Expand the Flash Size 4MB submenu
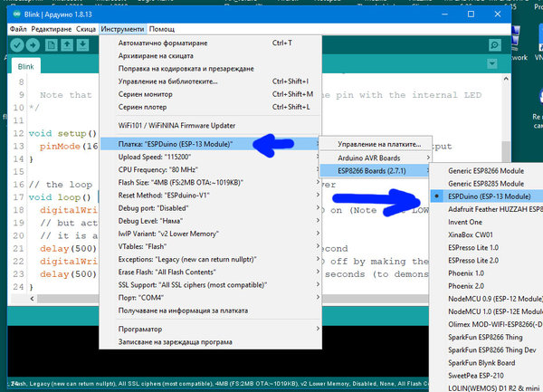This screenshot has height=392, width=543. [x=211, y=183]
